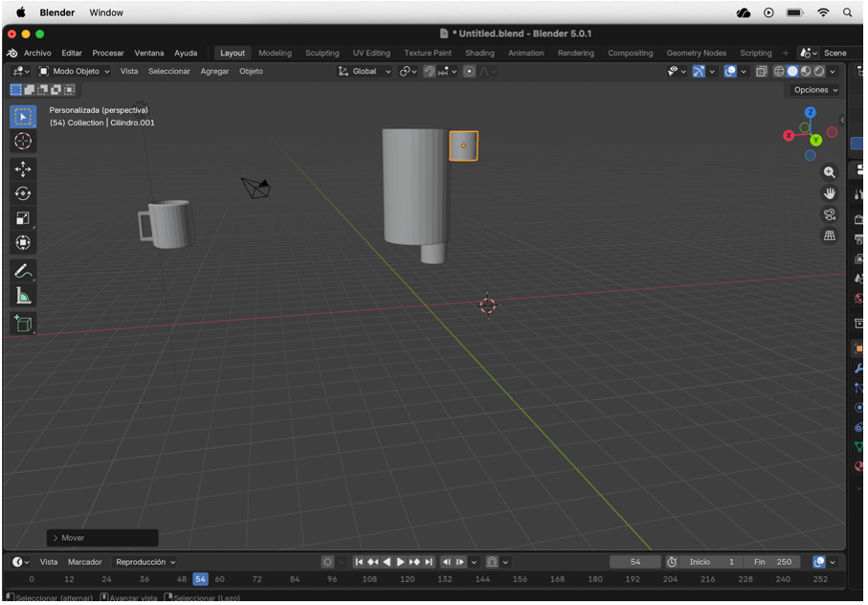Open the Modo Objeto mode dropdown
The height and width of the screenshot is (605, 868).
point(74,71)
